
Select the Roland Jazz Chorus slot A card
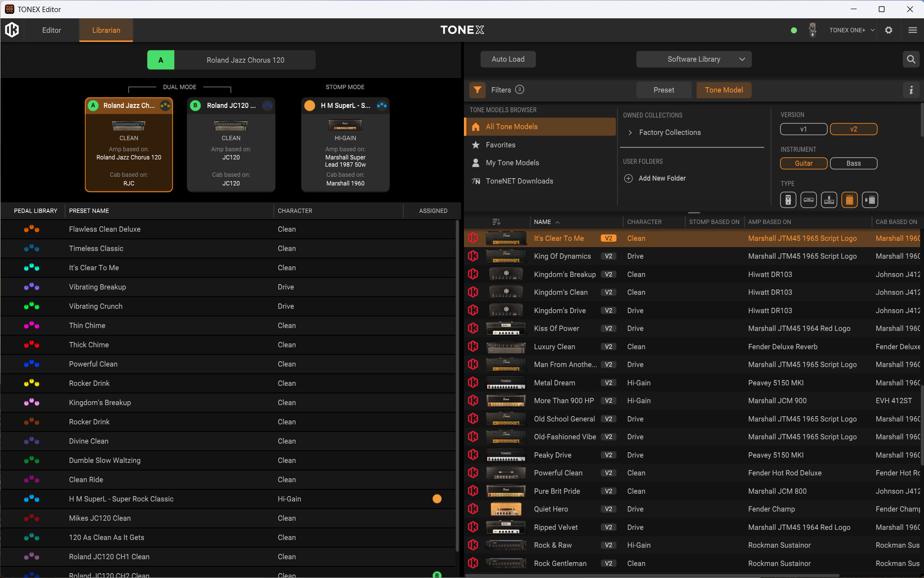pos(129,145)
